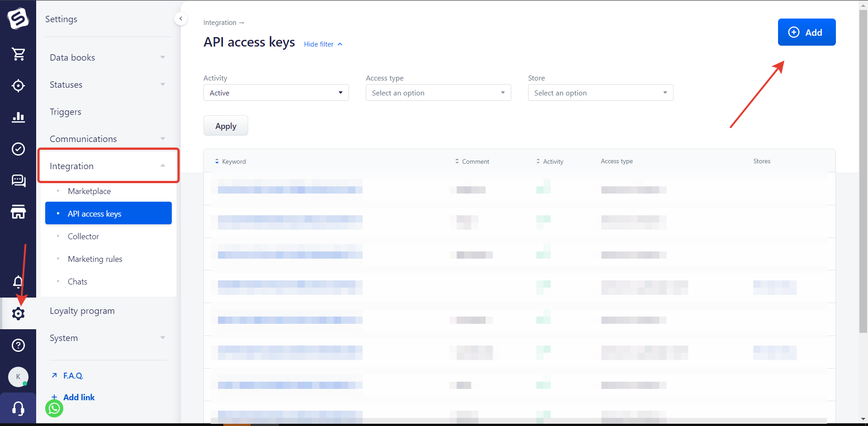Open the app logo home icon
This screenshot has height=426, width=868.
click(x=18, y=19)
